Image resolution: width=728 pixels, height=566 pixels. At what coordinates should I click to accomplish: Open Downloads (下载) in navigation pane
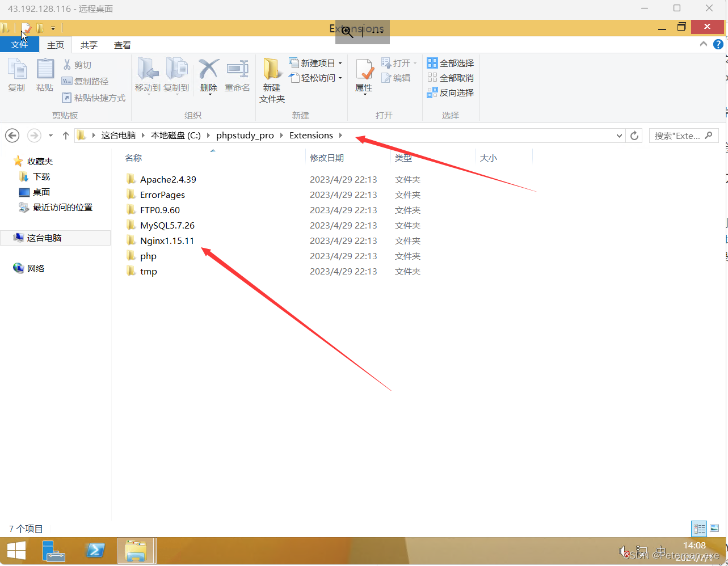click(x=41, y=176)
